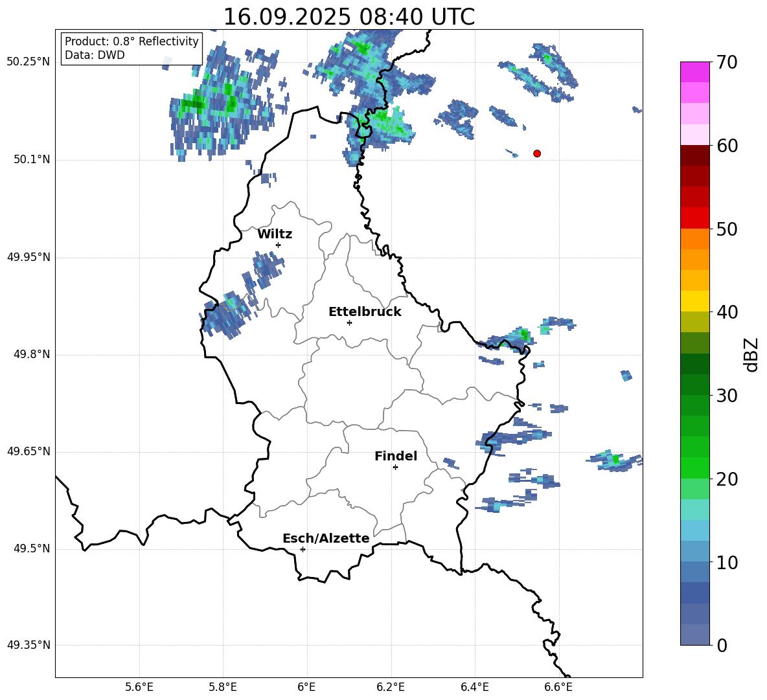The image size is (767, 700).
Task: Click the 49.65°N latitude label
Action: [x=29, y=451]
